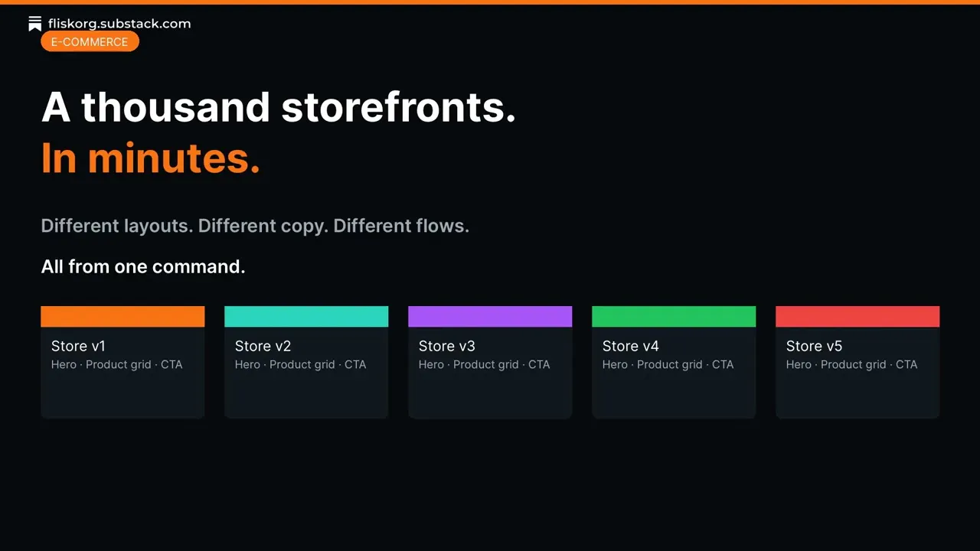Click the 'All from one command.' text
The height and width of the screenshot is (551, 980).
(x=143, y=266)
